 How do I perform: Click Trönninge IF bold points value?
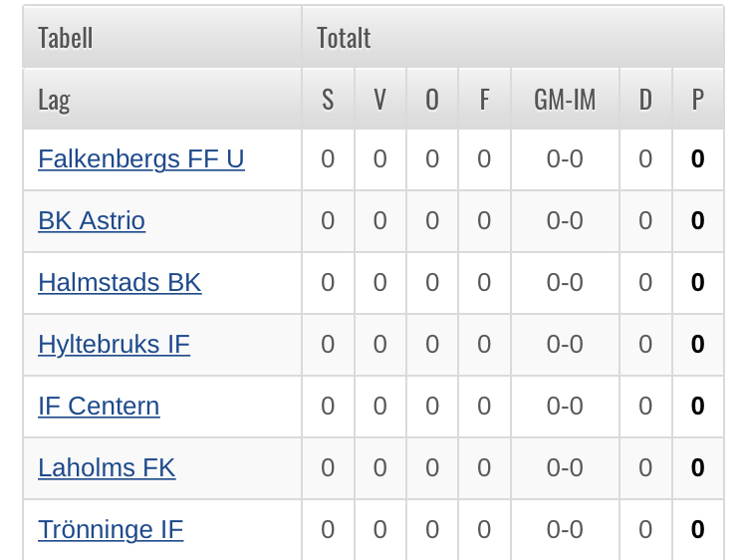697,530
